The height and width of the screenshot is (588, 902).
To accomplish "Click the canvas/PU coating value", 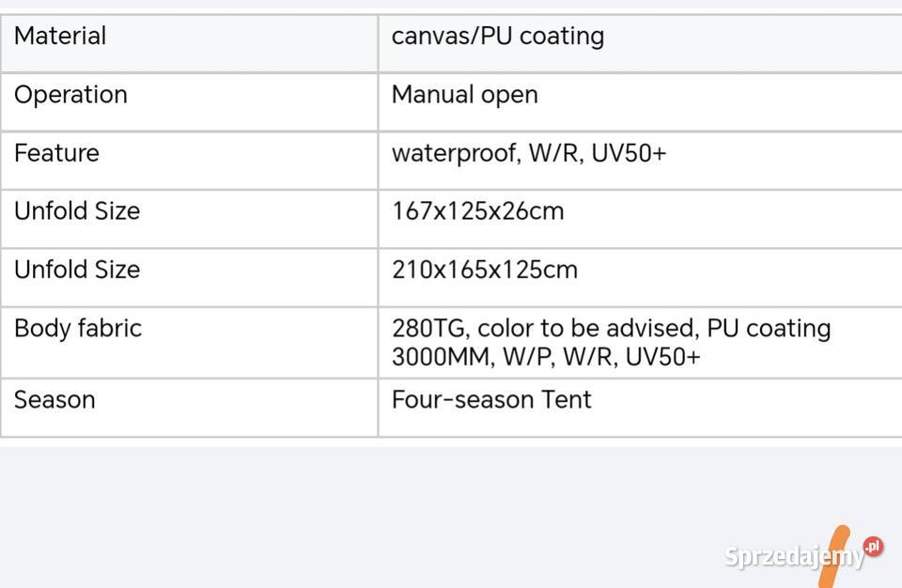I will click(497, 37).
